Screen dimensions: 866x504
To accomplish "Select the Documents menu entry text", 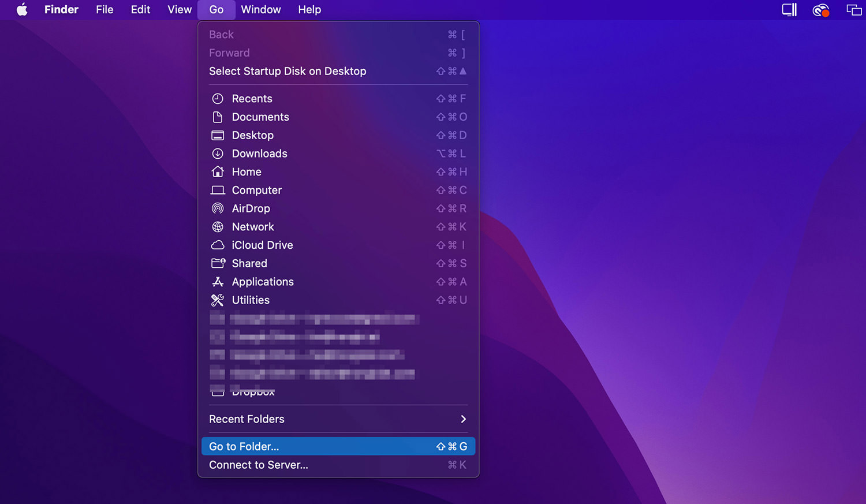I will pos(260,117).
